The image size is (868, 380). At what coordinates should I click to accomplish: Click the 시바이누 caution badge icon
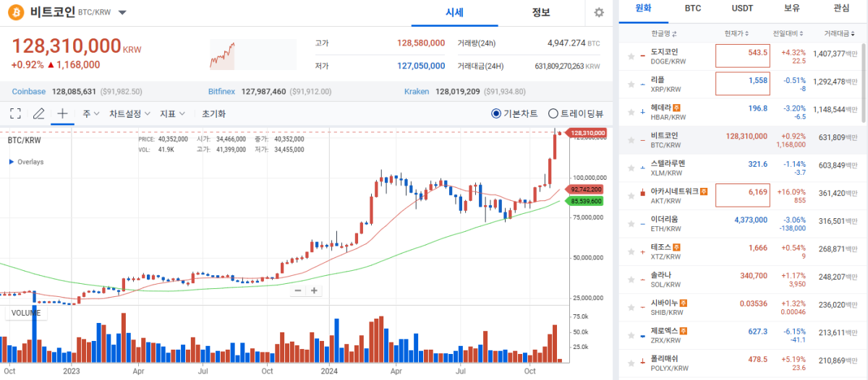tap(684, 303)
